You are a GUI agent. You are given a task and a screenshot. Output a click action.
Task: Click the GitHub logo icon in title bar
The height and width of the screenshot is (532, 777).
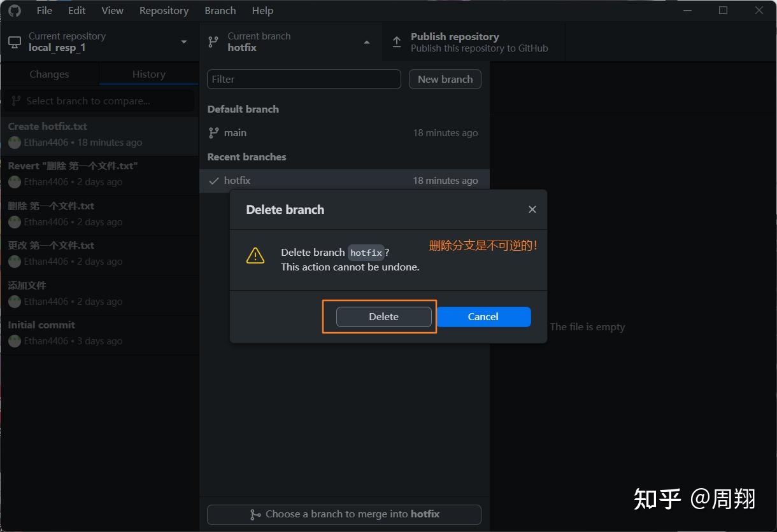point(14,10)
